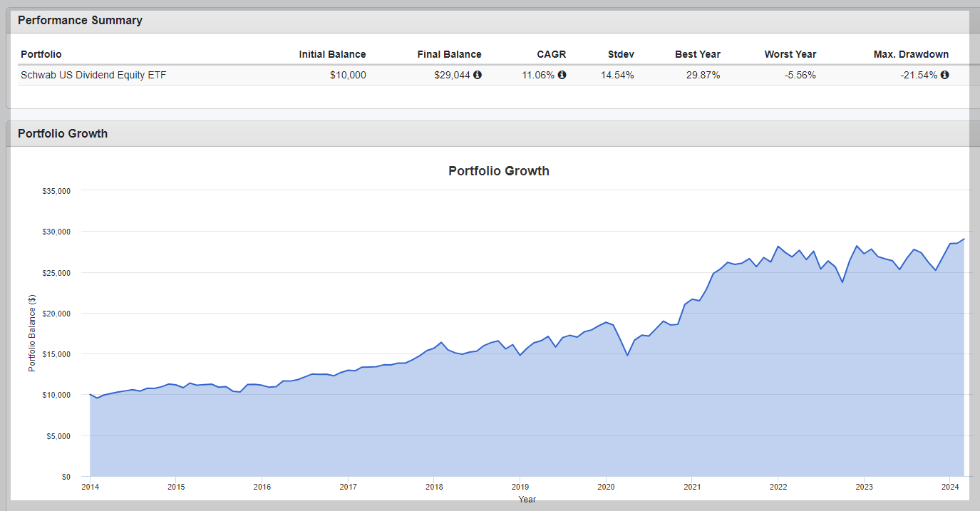Select the Max. Drawdown column header
Screen dimensions: 980x511
click(912, 54)
